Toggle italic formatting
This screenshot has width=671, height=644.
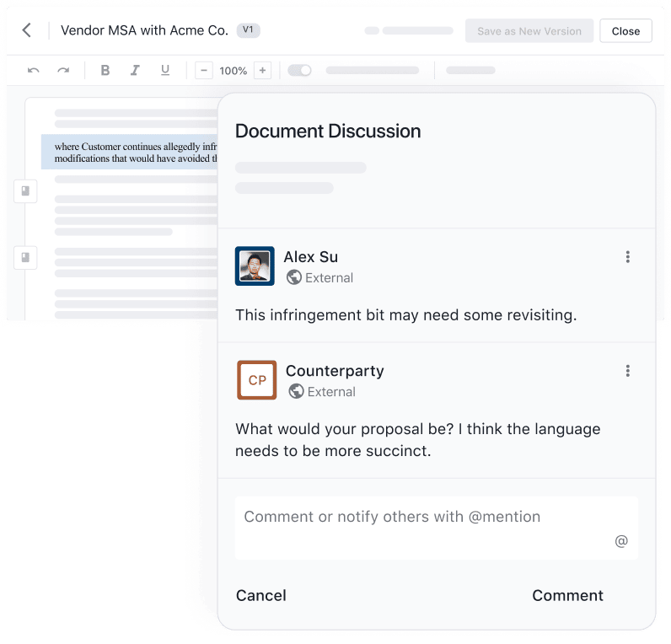135,71
